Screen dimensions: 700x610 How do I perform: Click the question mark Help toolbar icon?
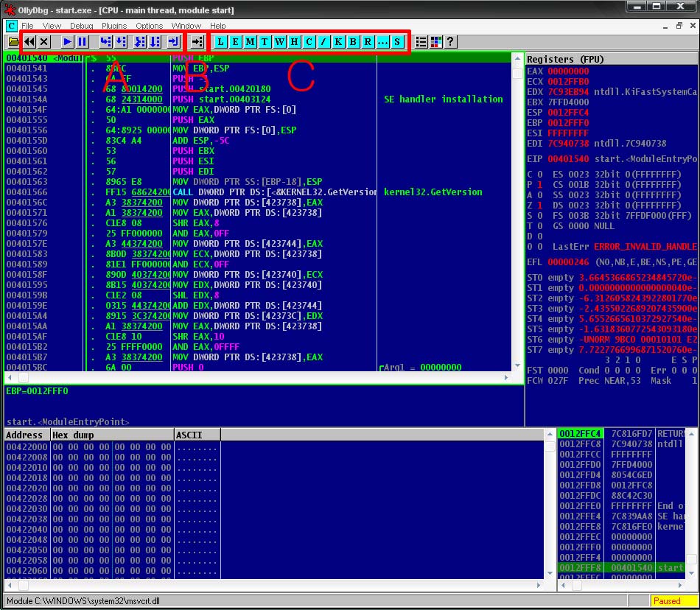(x=450, y=42)
